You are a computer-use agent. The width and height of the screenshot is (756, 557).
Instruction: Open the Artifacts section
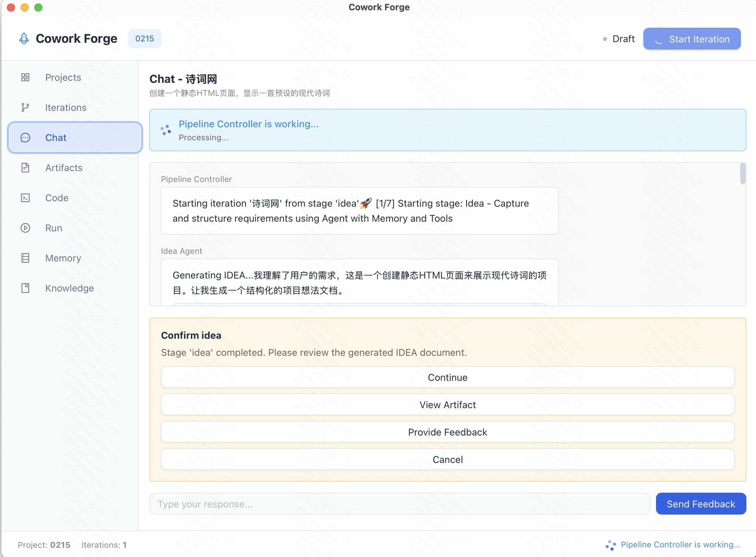[x=64, y=168]
